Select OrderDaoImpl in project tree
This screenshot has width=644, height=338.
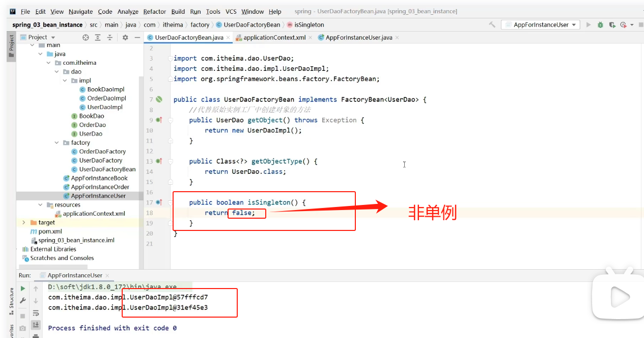(x=106, y=98)
